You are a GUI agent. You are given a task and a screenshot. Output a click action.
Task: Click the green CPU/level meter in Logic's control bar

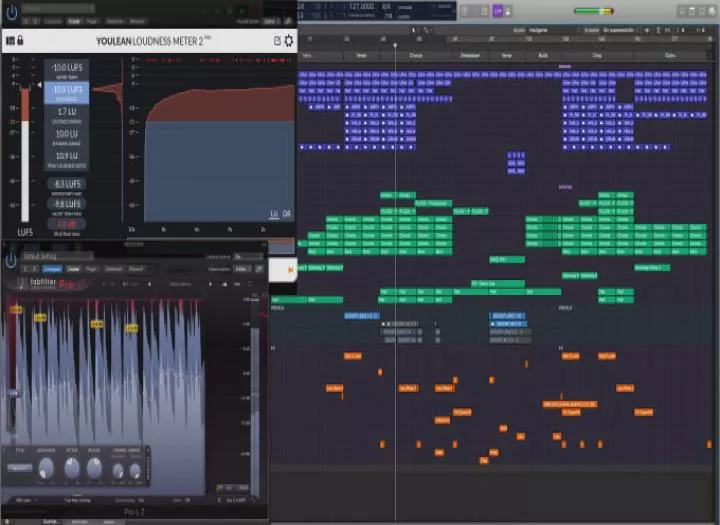point(594,11)
